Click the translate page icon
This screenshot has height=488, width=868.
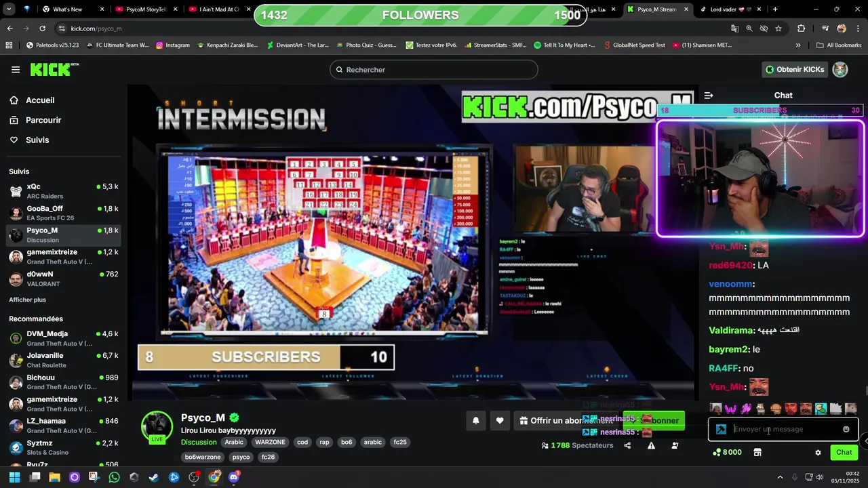pos(735,28)
